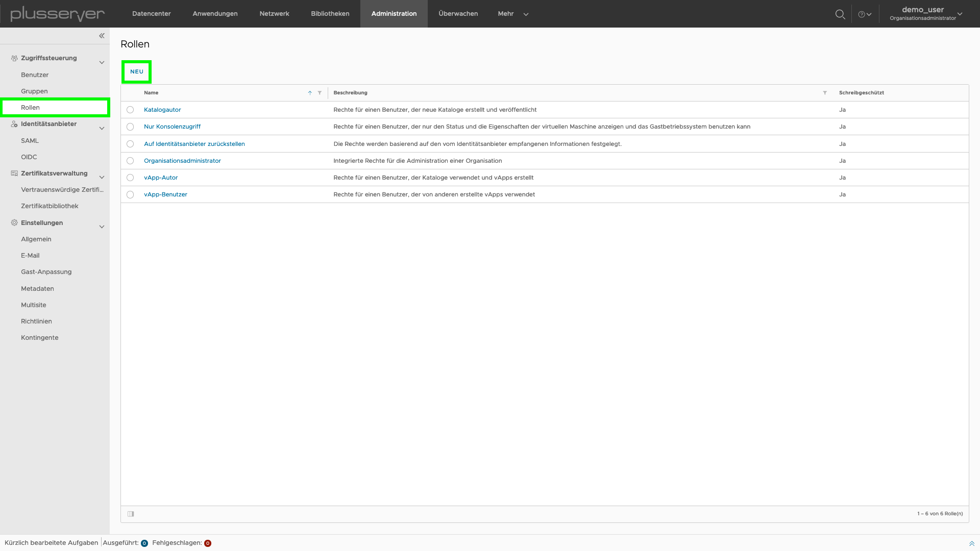
Task: Open the Name column filter icon
Action: click(320, 93)
